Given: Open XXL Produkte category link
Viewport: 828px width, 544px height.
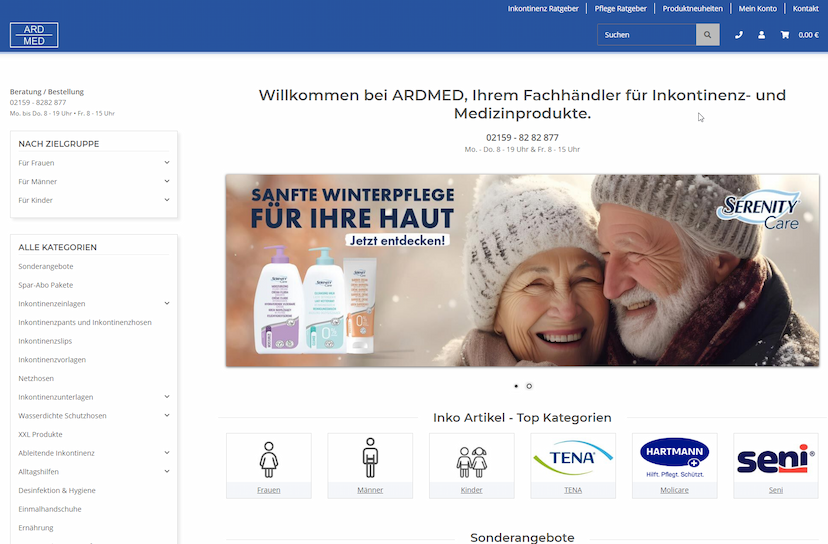Looking at the screenshot, I should [40, 434].
